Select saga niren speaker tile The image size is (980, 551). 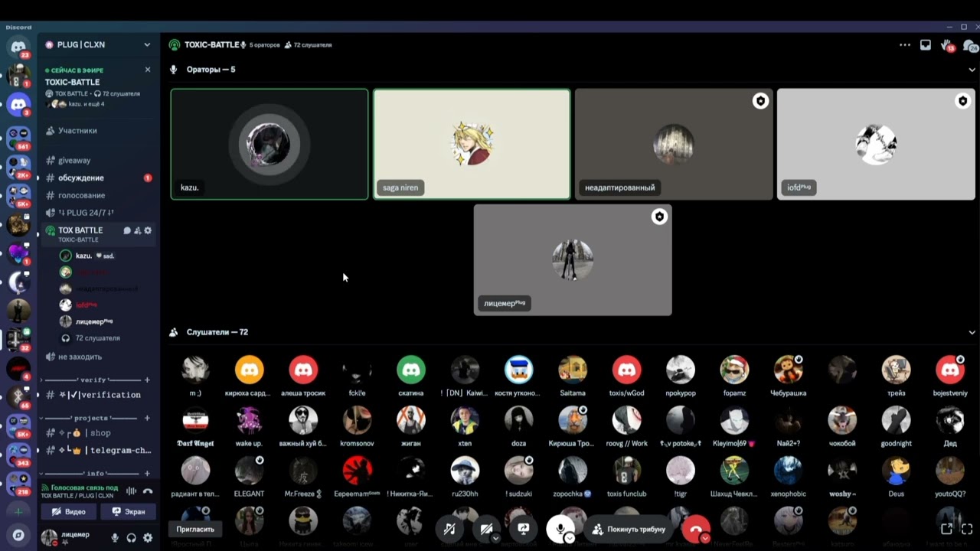pyautogui.click(x=472, y=144)
